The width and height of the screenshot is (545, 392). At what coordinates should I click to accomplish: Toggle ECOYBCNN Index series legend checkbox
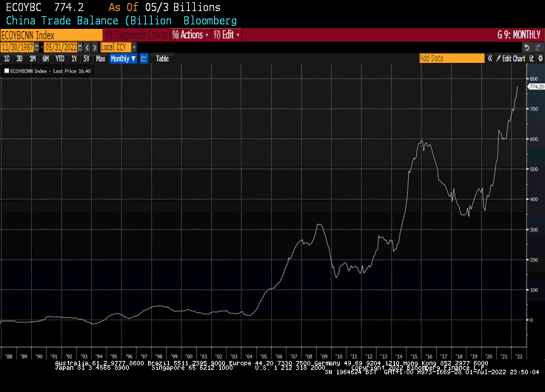[x=7, y=71]
